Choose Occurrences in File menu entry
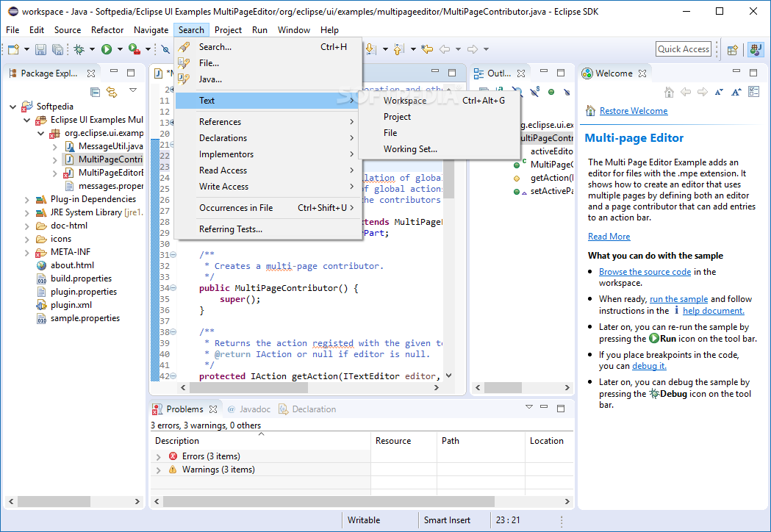771x532 pixels. click(268, 207)
